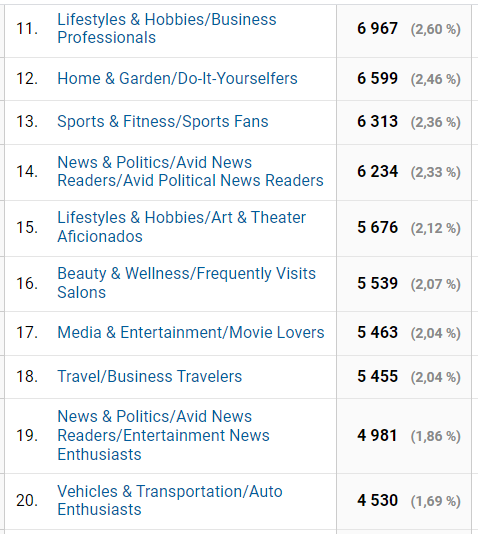This screenshot has width=478, height=534.
Task: Open Vehicles & Transportation/Auto Enthusiasts link
Action: (170, 501)
